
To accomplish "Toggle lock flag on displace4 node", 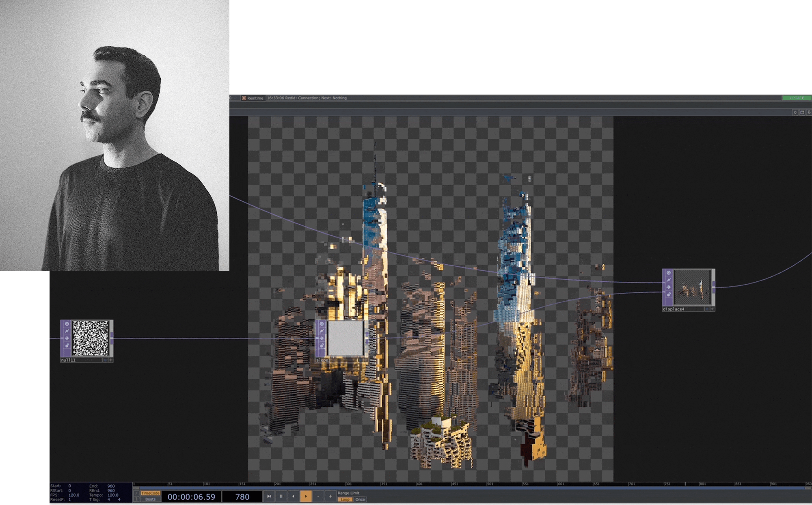I will pyautogui.click(x=669, y=294).
